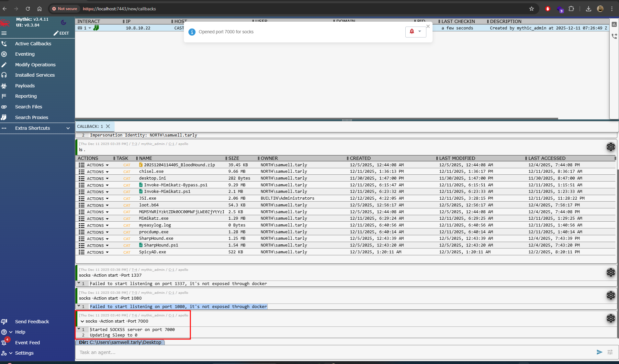Open Active Callbacks page
619x364 pixels.
tap(33, 44)
